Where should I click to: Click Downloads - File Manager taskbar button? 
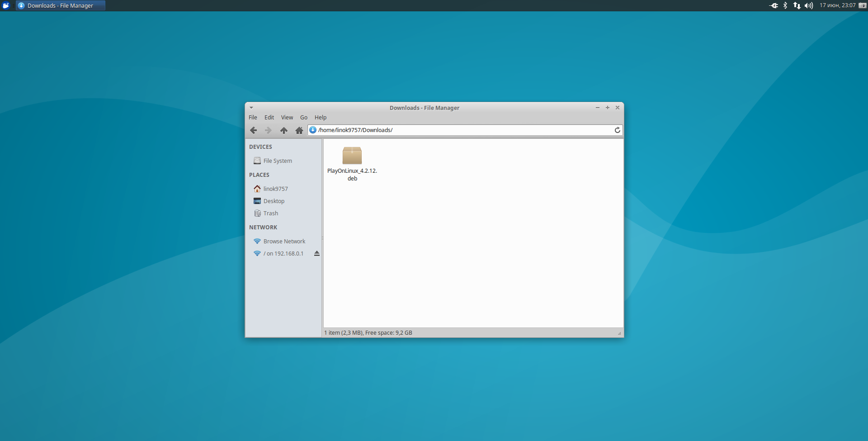click(61, 5)
